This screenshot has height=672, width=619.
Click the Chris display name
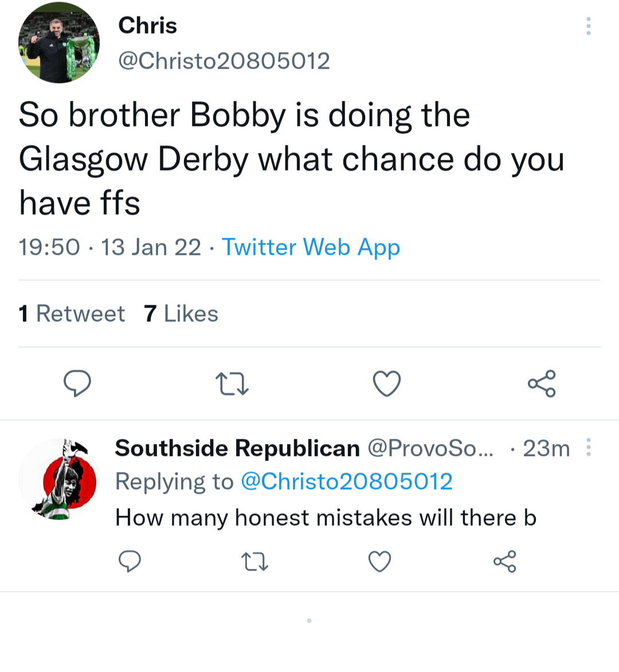click(147, 26)
